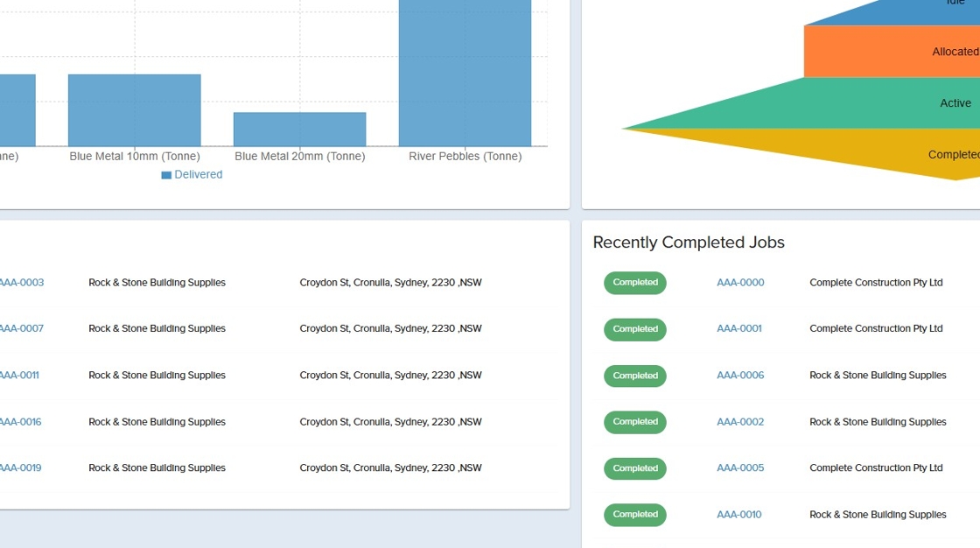The image size is (980, 548).
Task: Click the River Pebbles bar
Action: 465,73
